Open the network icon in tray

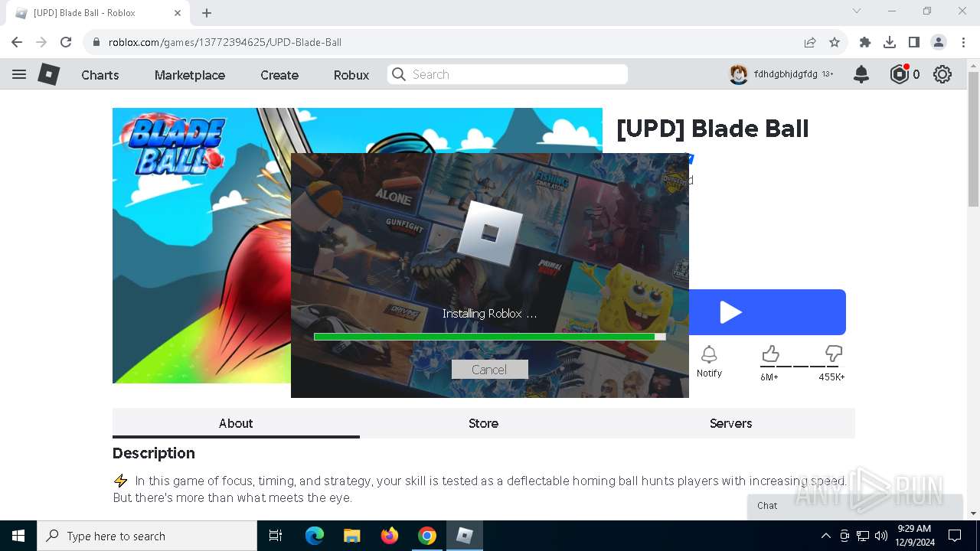(863, 536)
